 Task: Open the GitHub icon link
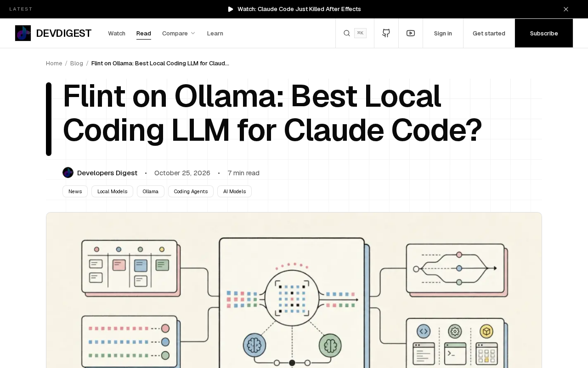click(386, 33)
